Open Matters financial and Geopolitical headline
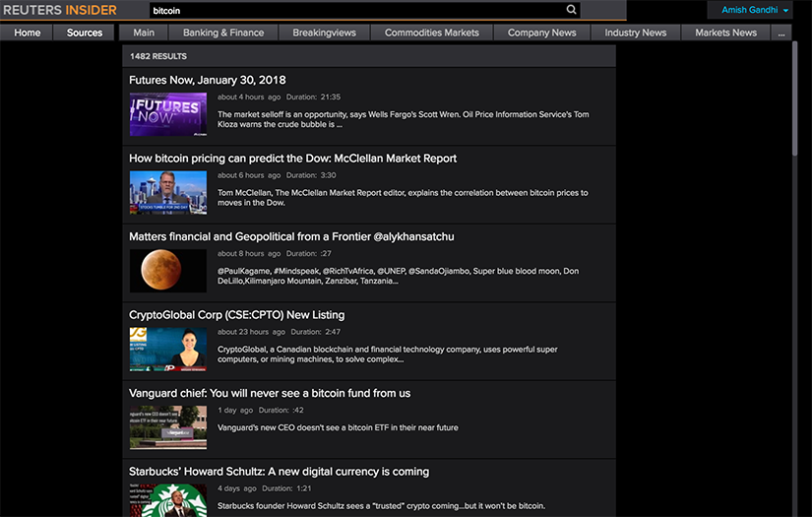 [x=291, y=236]
